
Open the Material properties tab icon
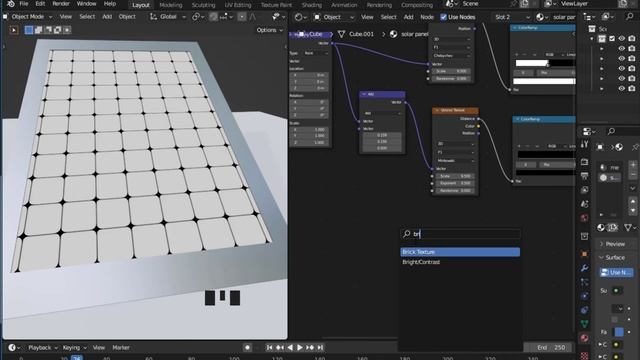pos(584,338)
